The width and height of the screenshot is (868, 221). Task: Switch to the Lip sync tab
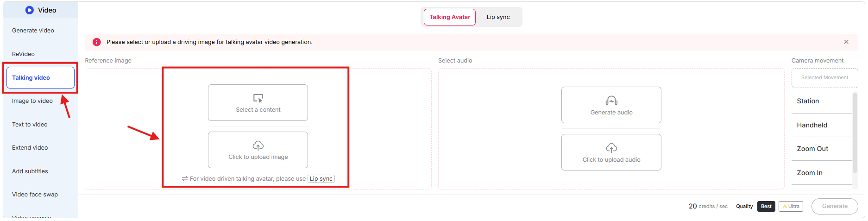[x=498, y=17]
